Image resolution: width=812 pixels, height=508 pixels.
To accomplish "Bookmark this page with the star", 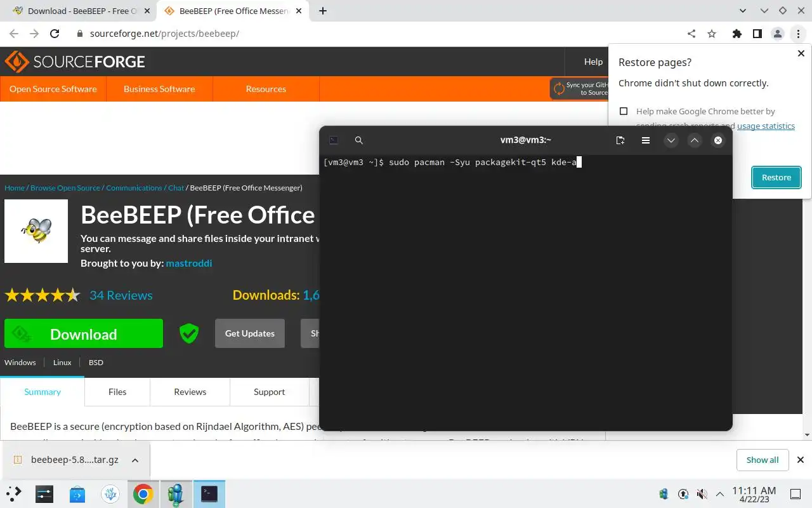I will click(712, 34).
